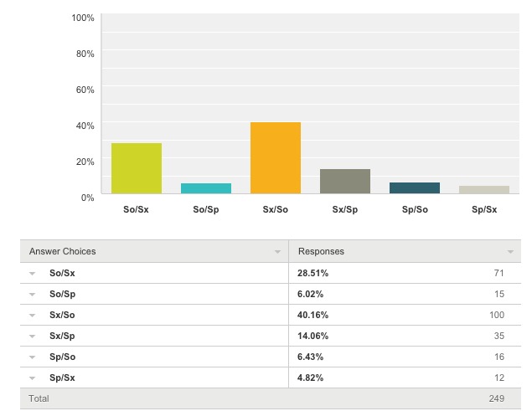Open the Responses column sort dropdown
This screenshot has width=532, height=411.
coord(510,252)
